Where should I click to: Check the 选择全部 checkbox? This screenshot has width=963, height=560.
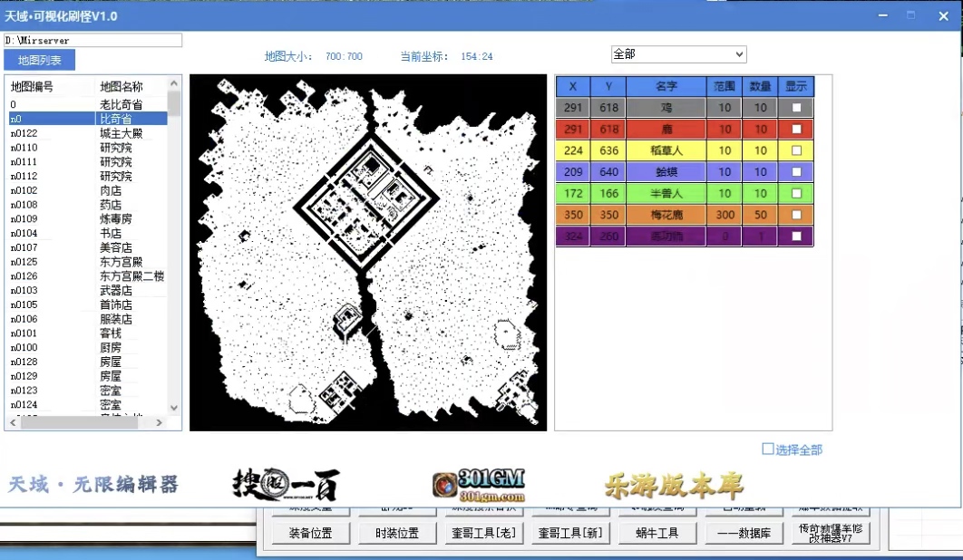pos(768,449)
